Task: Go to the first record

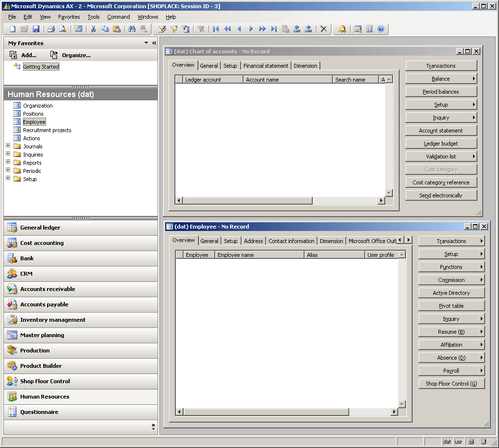Action: 216,29
